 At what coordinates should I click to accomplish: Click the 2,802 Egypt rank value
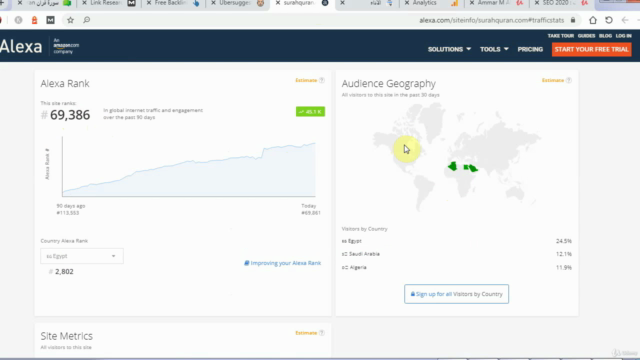(64, 271)
